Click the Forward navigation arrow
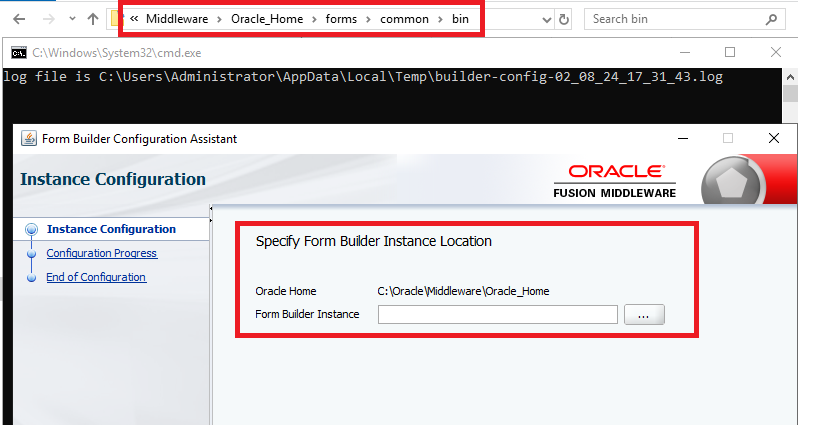The image size is (814, 425). click(x=48, y=19)
